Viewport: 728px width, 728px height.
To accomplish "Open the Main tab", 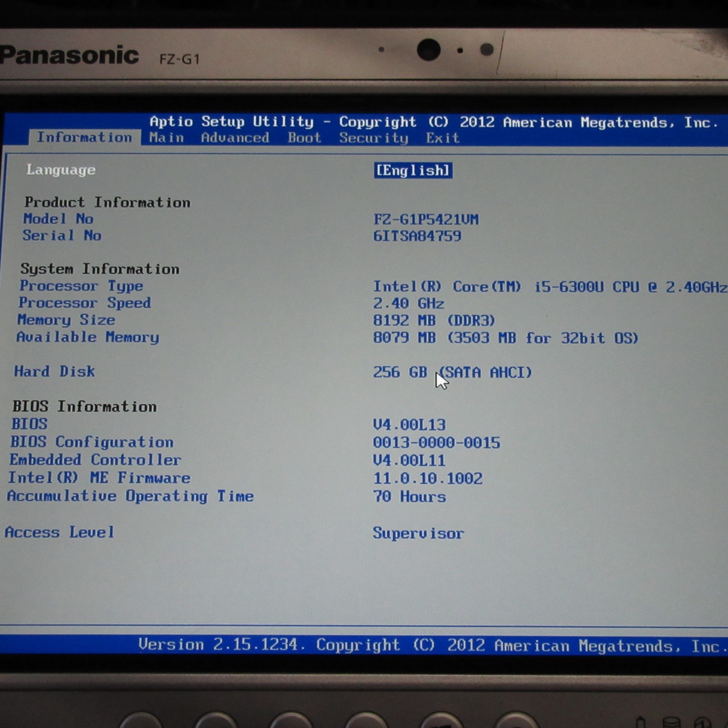I will coord(167,137).
